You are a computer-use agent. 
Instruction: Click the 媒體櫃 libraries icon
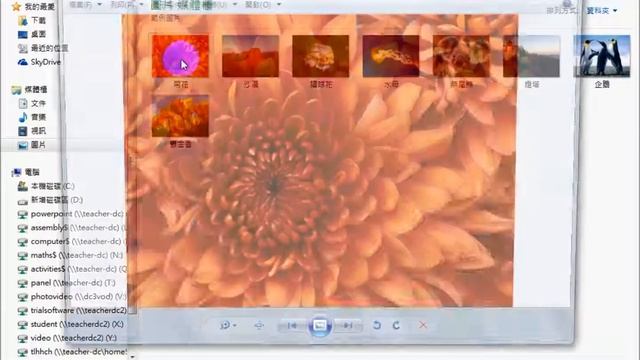16,90
